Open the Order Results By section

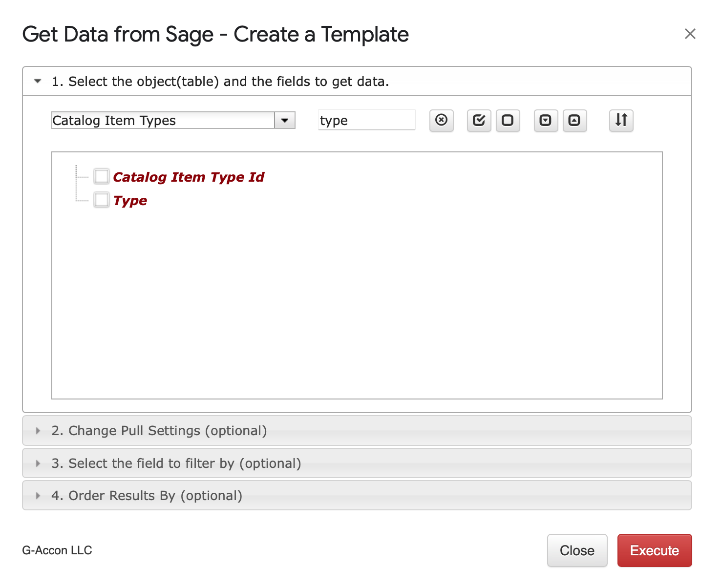click(38, 496)
